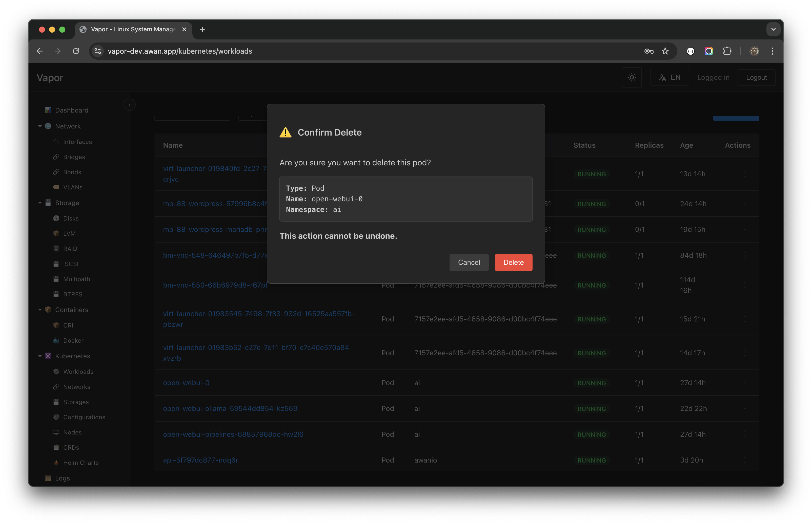Toggle the light/dark theme sun icon
Image resolution: width=812 pixels, height=524 pixels.
(x=631, y=78)
